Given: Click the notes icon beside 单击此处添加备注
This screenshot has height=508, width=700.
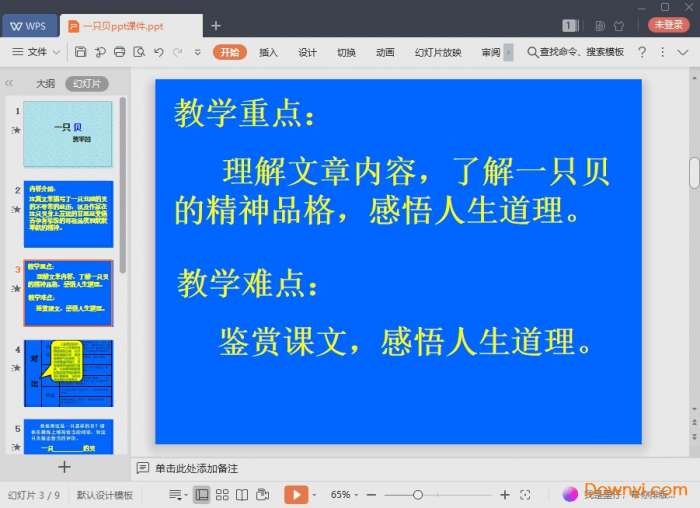Looking at the screenshot, I should coord(142,468).
